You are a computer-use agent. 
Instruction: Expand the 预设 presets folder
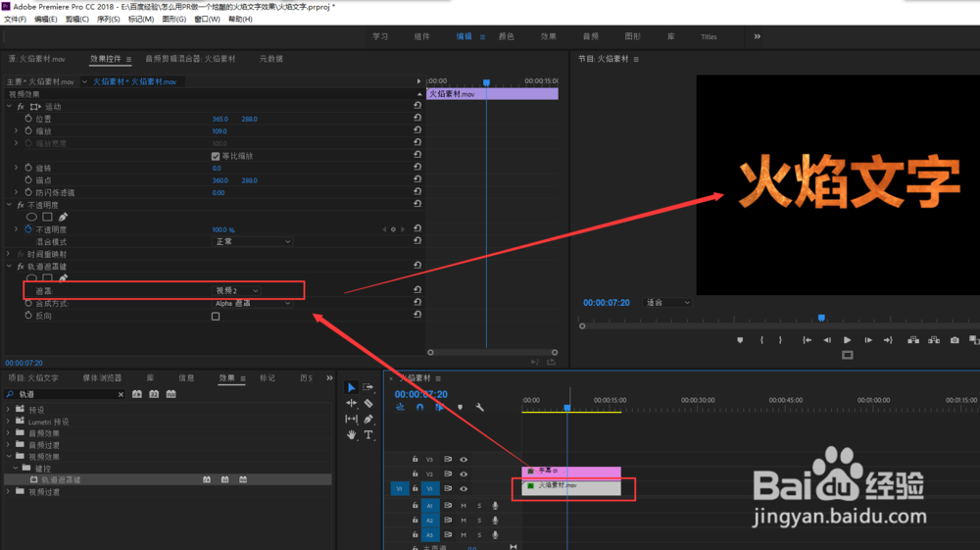tap(8, 410)
